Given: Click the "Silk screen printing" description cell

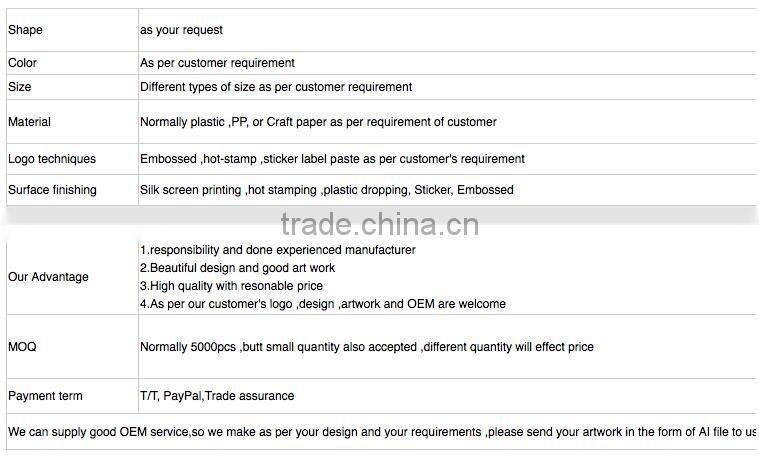Looking at the screenshot, I should click(x=326, y=190).
